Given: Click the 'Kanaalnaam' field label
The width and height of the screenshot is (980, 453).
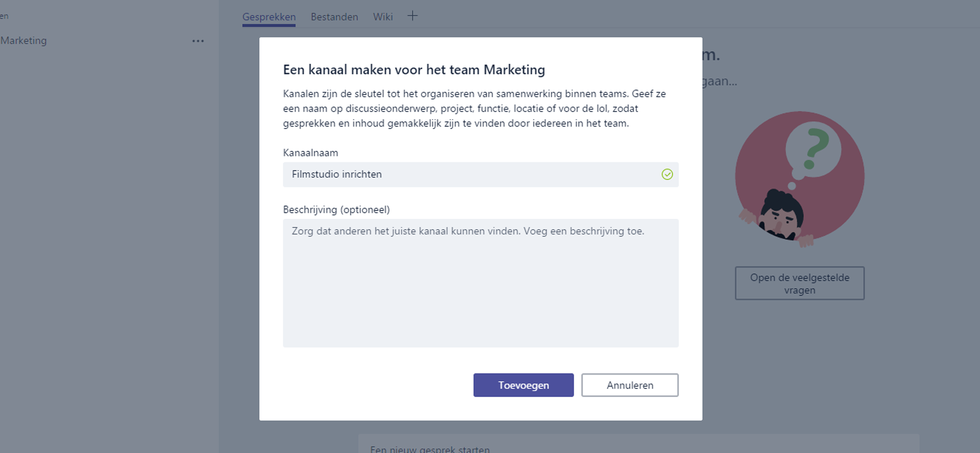Looking at the screenshot, I should point(310,153).
